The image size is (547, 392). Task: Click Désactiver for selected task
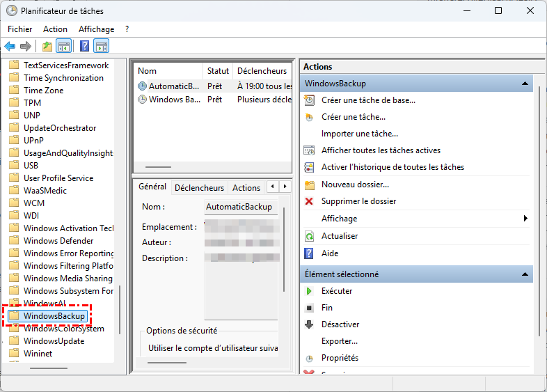340,324
